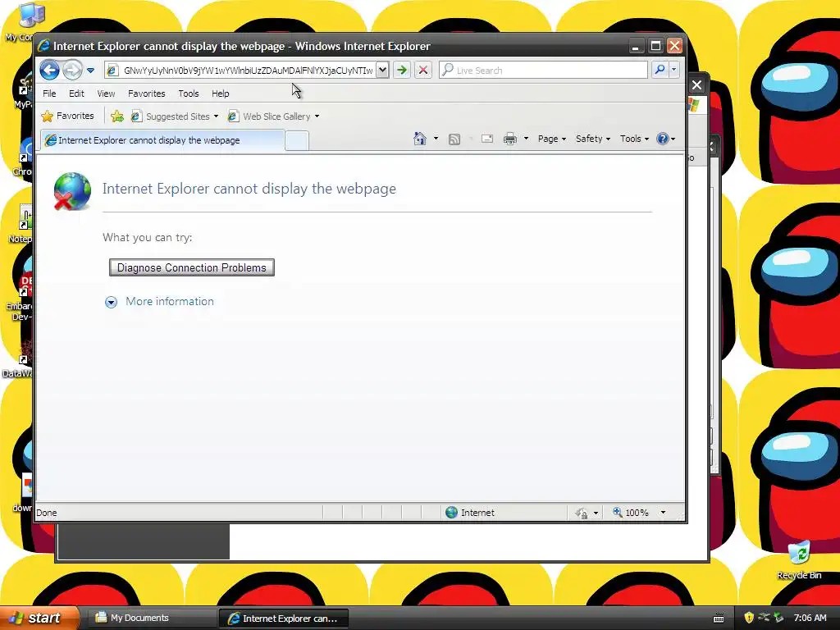This screenshot has width=840, height=630.
Task: Click the IE title bar icon
Action: coord(44,46)
